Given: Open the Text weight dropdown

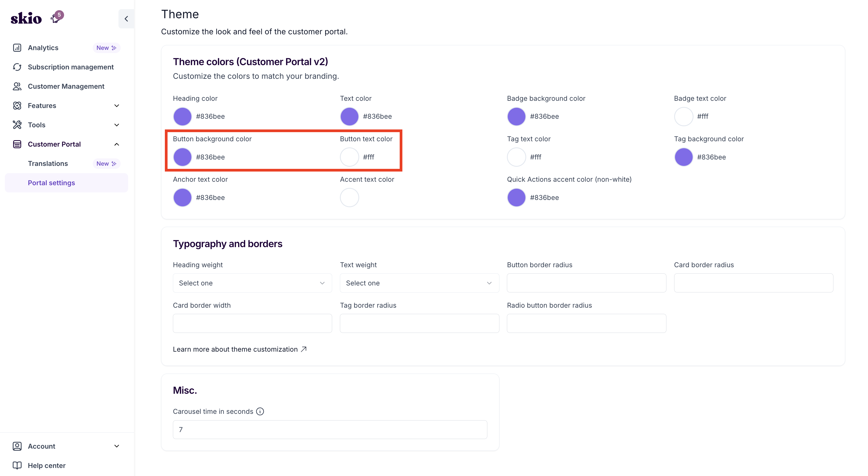Looking at the screenshot, I should click(420, 283).
